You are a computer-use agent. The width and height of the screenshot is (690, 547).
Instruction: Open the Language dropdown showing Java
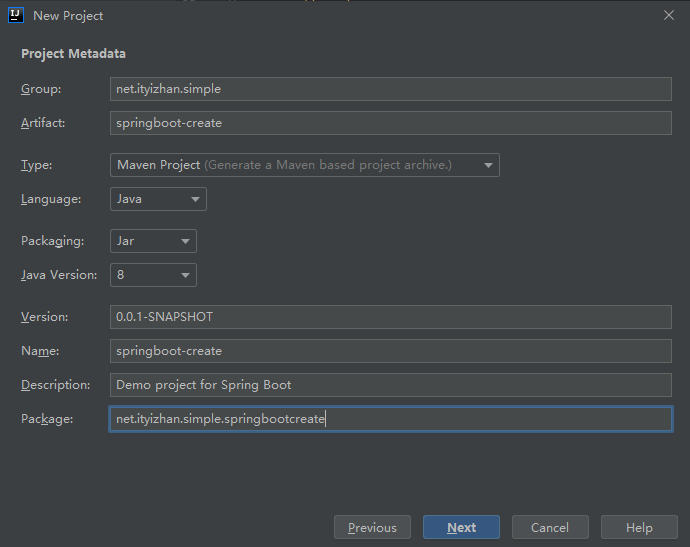158,199
